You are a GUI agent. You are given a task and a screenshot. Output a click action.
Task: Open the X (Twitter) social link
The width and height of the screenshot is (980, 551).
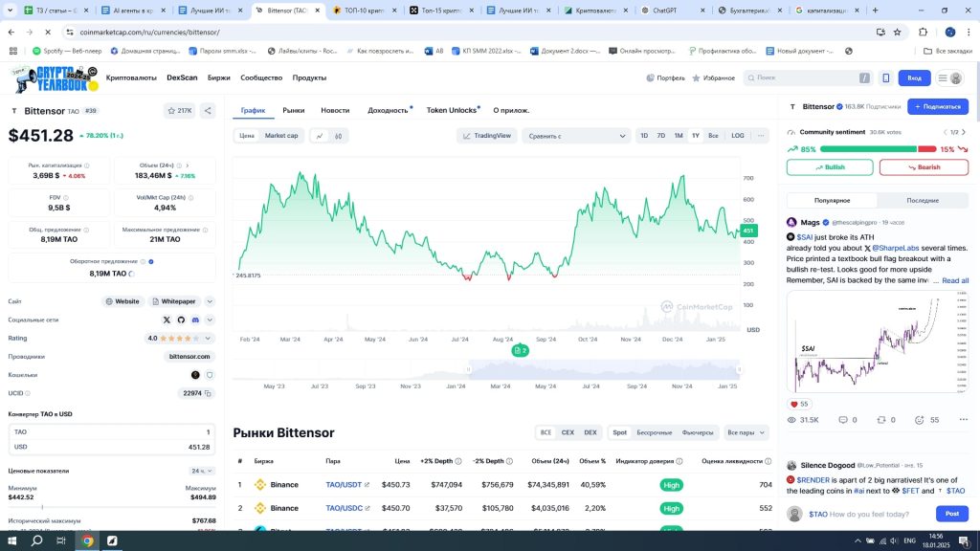167,320
